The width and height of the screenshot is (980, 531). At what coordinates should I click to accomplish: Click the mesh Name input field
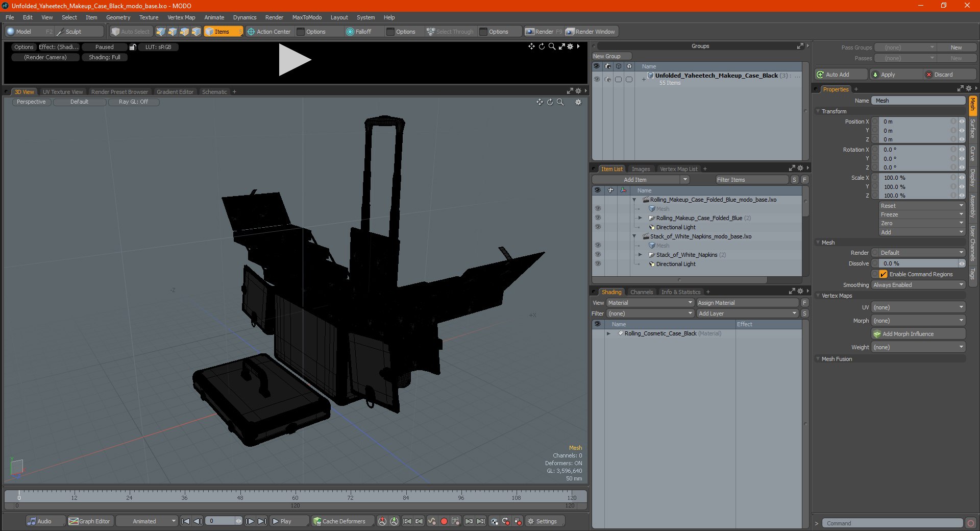pyautogui.click(x=918, y=101)
